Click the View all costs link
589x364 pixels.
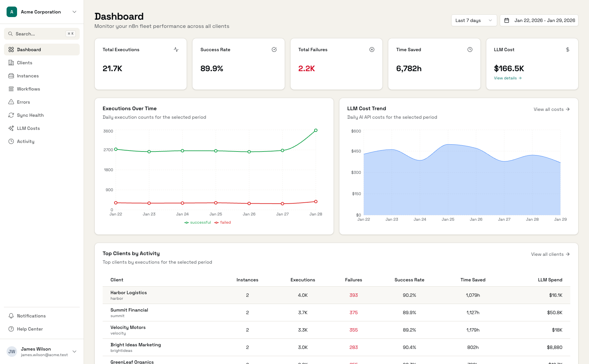tap(551, 109)
